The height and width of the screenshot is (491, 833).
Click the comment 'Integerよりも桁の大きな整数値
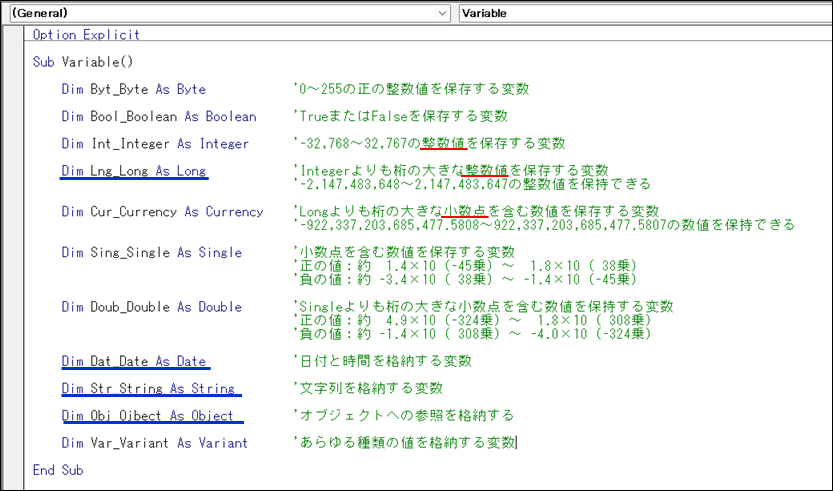tap(450, 171)
